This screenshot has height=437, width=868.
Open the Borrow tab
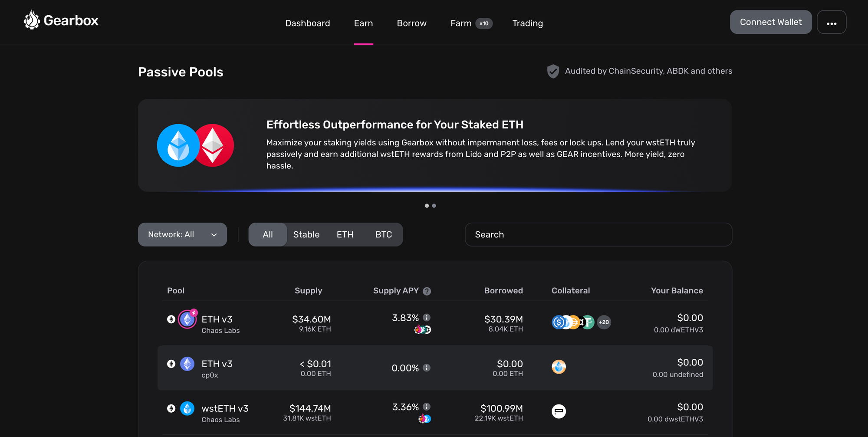click(x=411, y=23)
